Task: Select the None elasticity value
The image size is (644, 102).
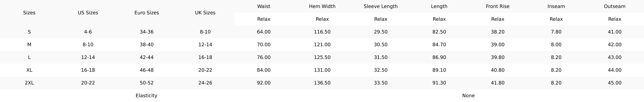Action: pos(468,96)
